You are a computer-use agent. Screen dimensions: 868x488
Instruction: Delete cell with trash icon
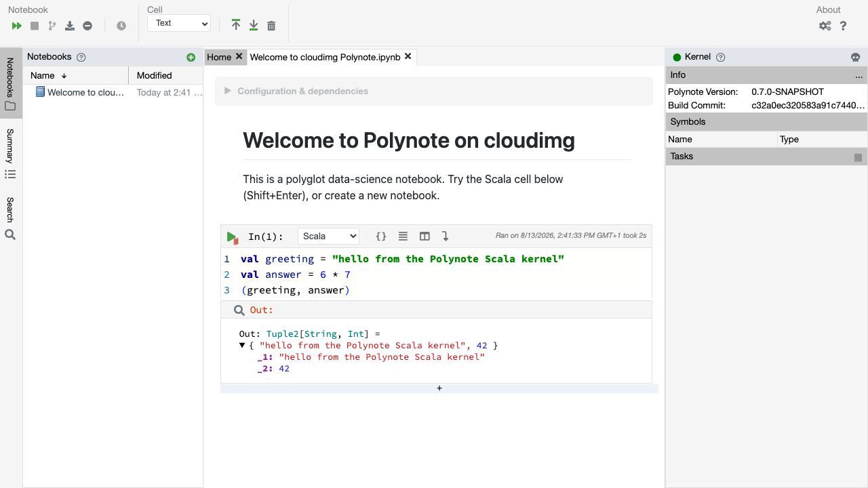pyautogui.click(x=271, y=26)
